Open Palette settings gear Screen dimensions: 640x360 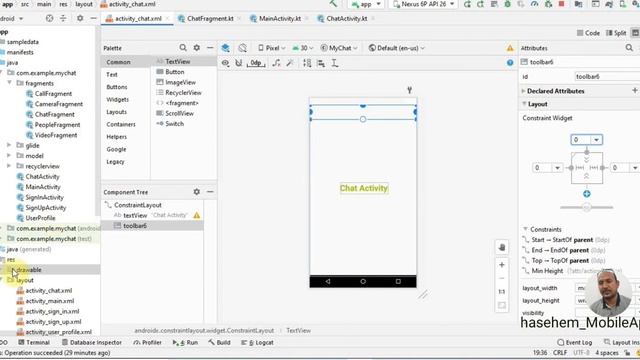point(197,48)
